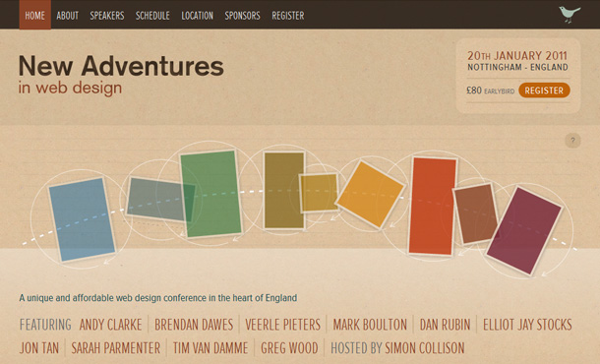The image size is (600, 364).
Task: Open speaker Dan Rubin
Action: point(445,325)
